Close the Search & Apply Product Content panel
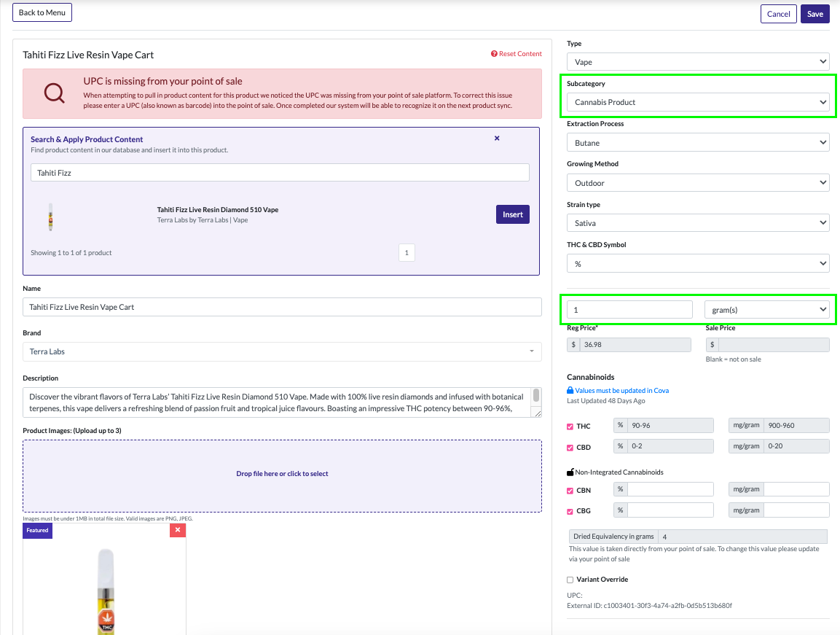The width and height of the screenshot is (840, 635). tap(497, 139)
